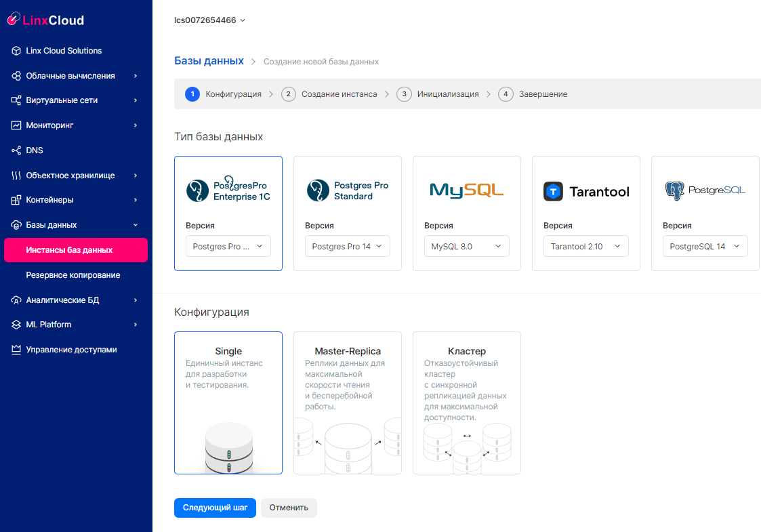The width and height of the screenshot is (761, 532).
Task: Click the PostgreSQL elephant logo
Action: click(x=675, y=190)
